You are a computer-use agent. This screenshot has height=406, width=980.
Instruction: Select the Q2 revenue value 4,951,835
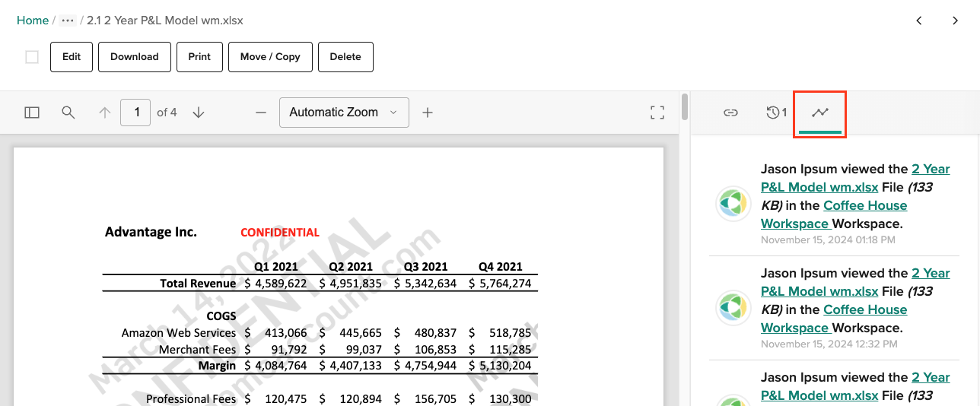356,284
